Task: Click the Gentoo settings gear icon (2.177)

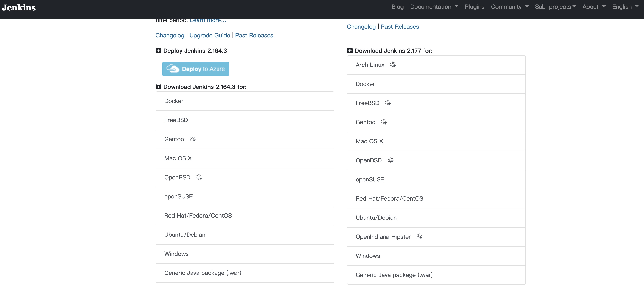Action: pos(383,122)
